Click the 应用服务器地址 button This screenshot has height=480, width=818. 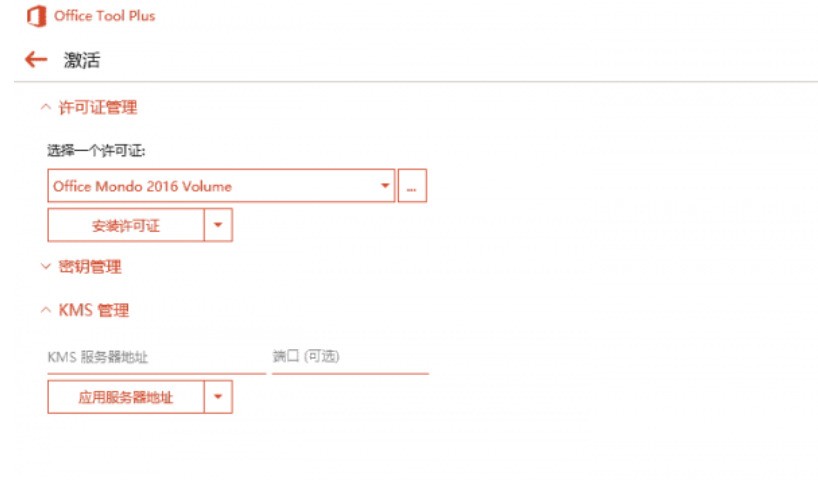(126, 397)
